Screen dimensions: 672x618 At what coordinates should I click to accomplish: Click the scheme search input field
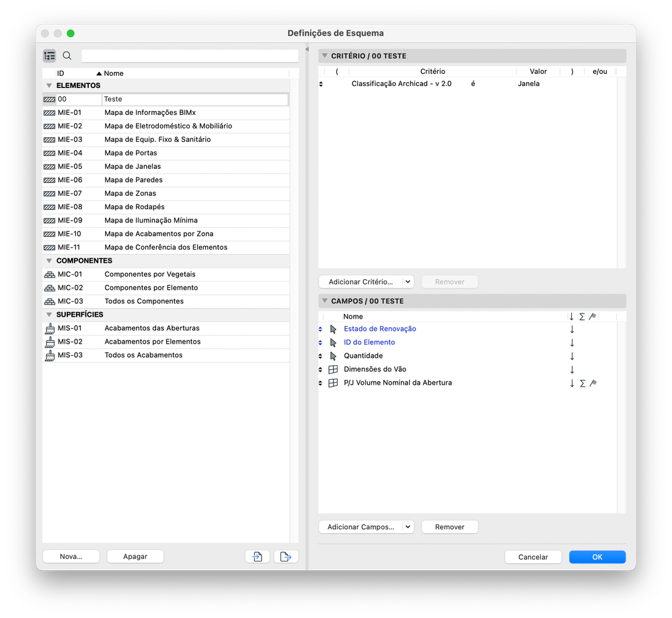(x=190, y=56)
